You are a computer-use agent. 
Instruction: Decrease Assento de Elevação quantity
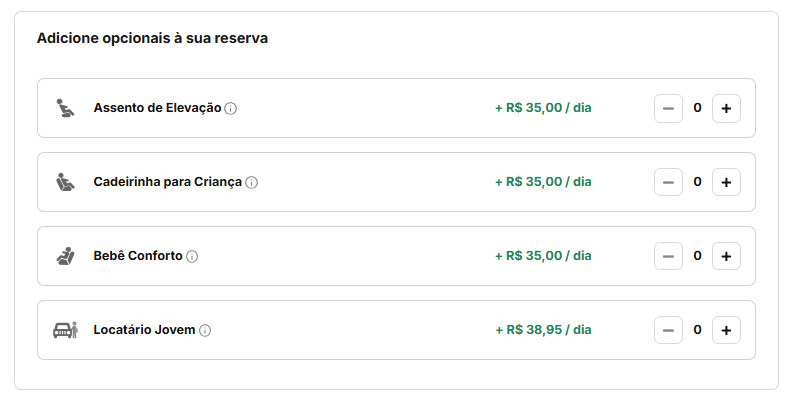pyautogui.click(x=668, y=108)
